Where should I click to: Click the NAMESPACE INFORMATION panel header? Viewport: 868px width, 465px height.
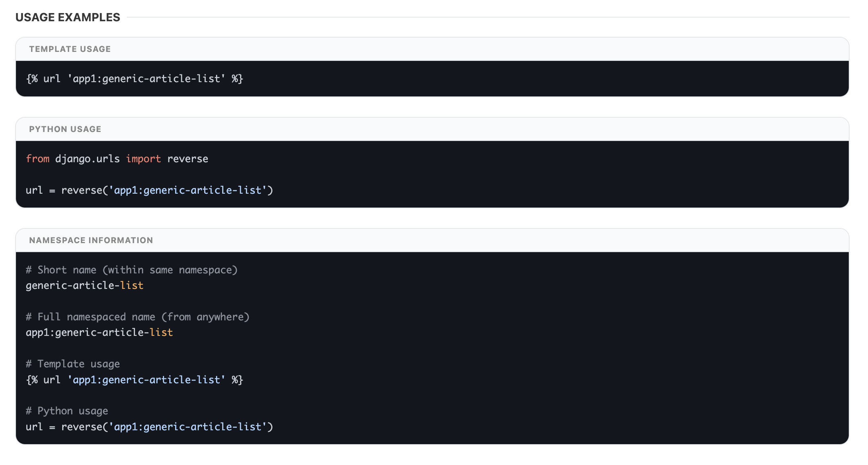pyautogui.click(x=432, y=240)
